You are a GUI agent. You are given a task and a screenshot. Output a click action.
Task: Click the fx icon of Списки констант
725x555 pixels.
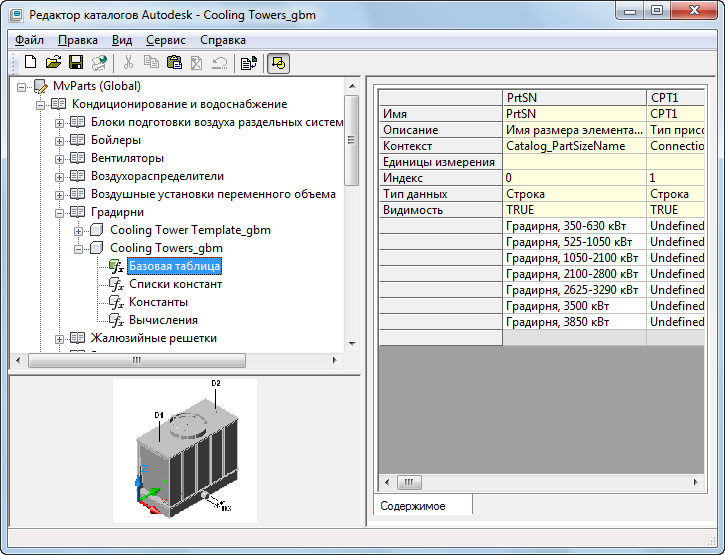tap(116, 284)
